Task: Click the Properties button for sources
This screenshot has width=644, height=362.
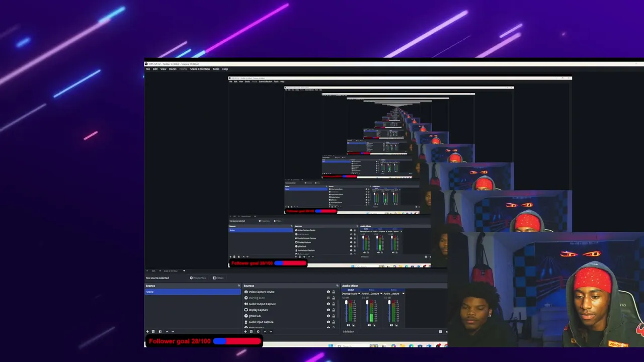Action: pos(198,278)
